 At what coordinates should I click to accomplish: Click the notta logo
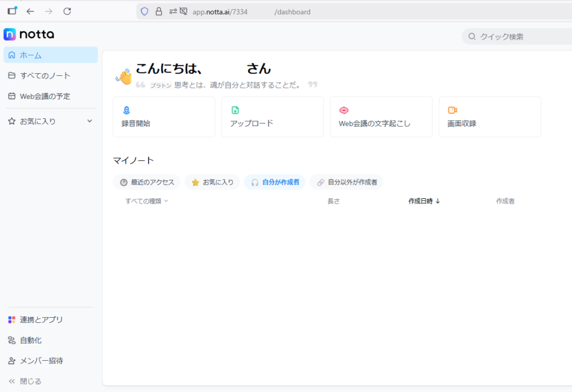[x=29, y=34]
